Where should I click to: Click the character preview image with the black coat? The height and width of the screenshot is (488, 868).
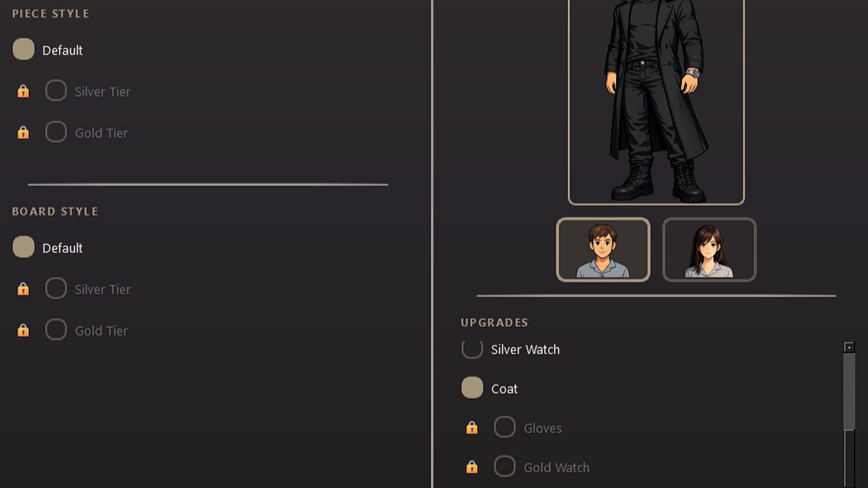point(656,102)
